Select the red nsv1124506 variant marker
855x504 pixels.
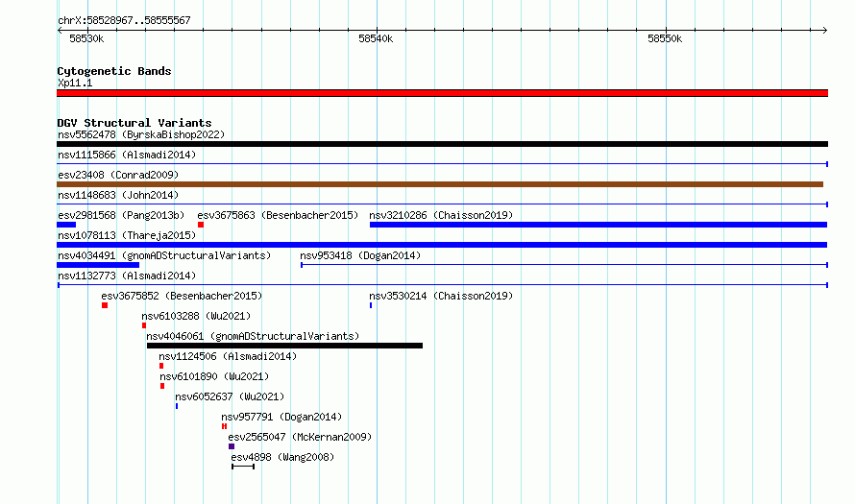coord(161,366)
